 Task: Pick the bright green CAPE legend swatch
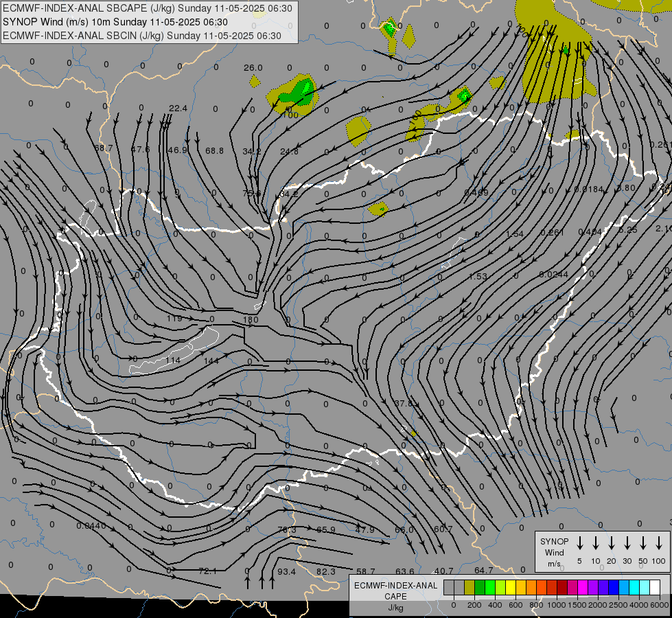(x=490, y=587)
